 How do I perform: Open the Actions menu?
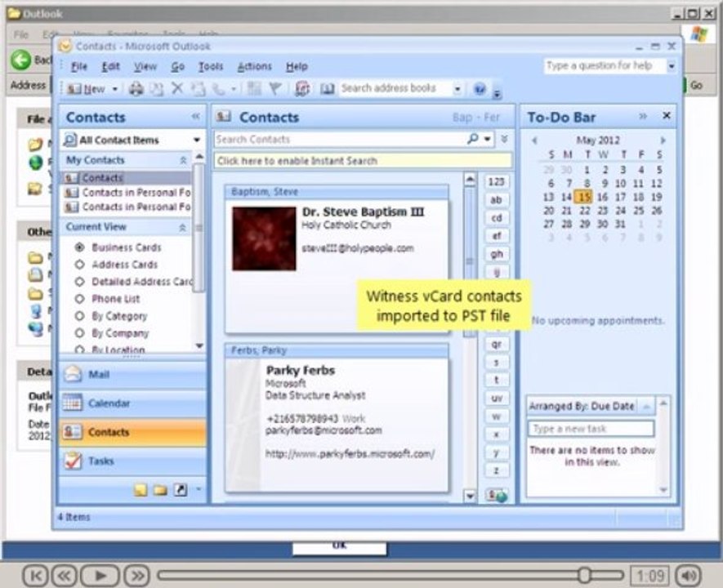(x=255, y=66)
